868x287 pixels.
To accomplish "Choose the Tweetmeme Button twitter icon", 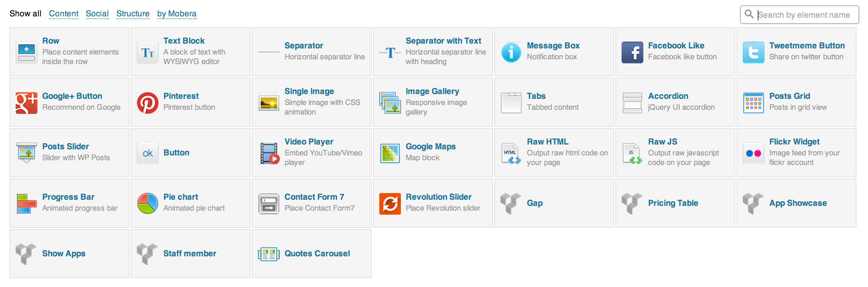I will click(x=753, y=52).
